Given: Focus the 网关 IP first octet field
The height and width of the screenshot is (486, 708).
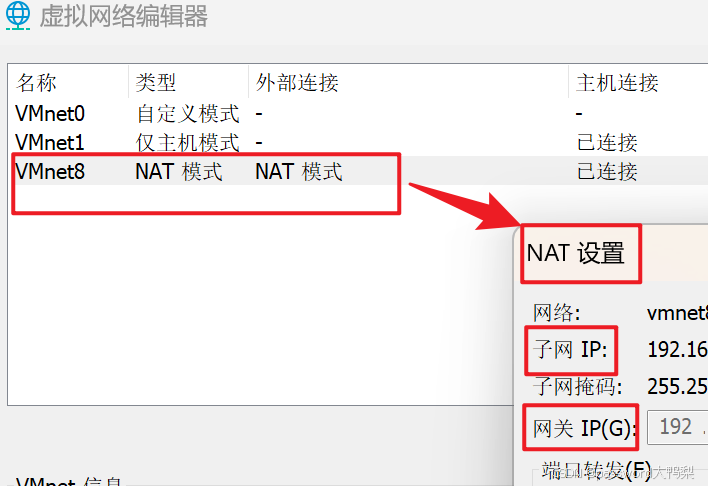Looking at the screenshot, I should coord(677,427).
